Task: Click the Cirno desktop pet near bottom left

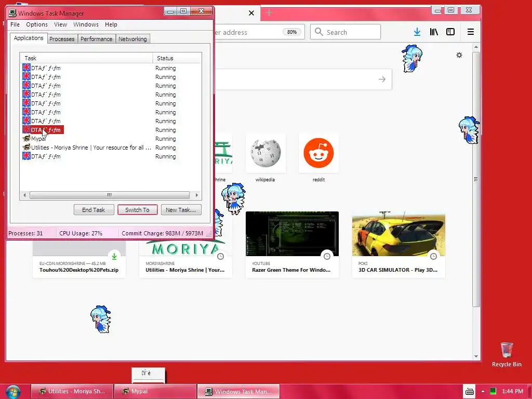Action: [x=101, y=320]
